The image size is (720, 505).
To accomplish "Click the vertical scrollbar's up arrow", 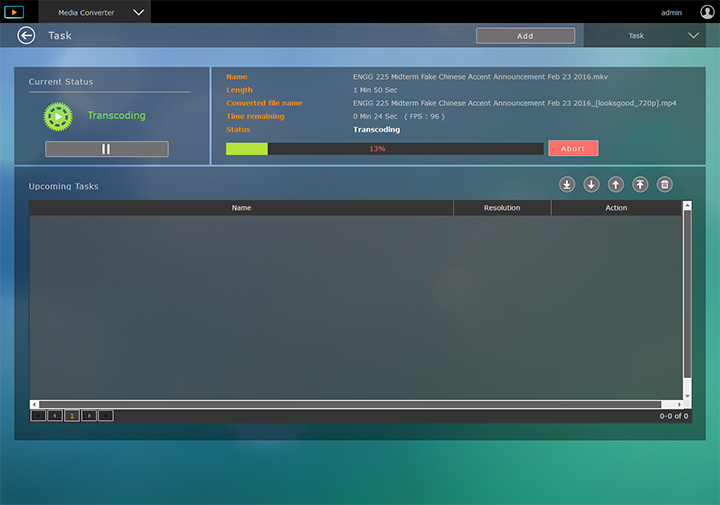I will click(x=687, y=206).
